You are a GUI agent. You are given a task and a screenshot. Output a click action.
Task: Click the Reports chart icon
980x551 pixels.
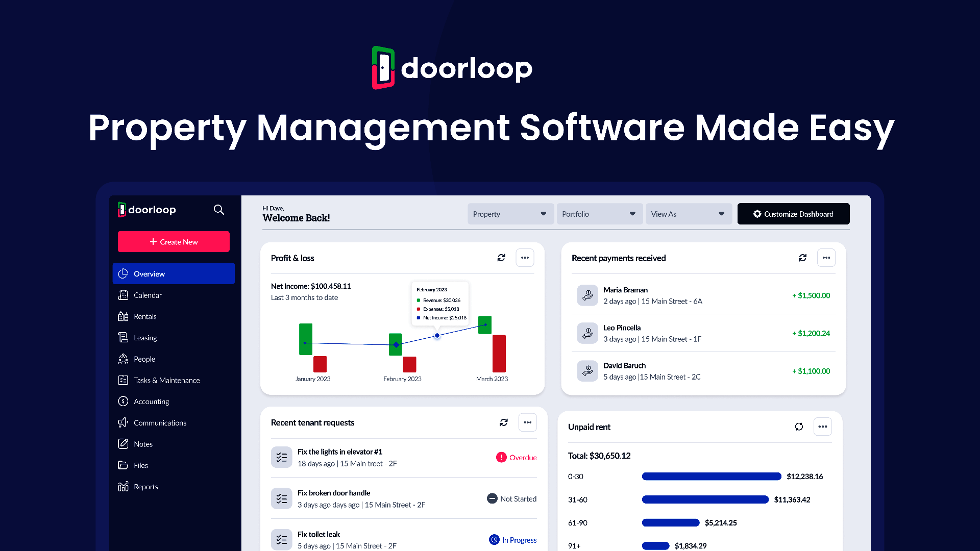123,487
